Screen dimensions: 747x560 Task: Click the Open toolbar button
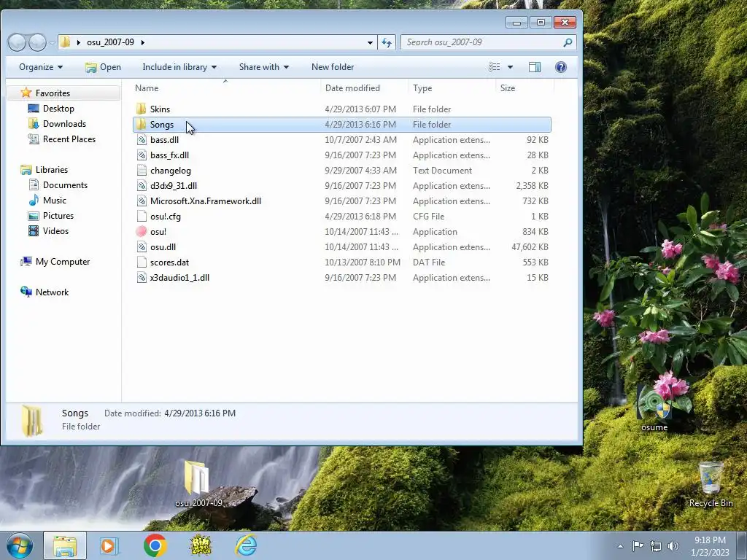click(103, 67)
